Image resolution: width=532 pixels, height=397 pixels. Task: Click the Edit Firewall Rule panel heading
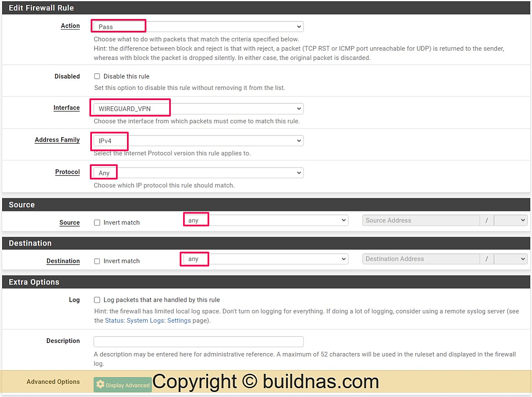(41, 8)
